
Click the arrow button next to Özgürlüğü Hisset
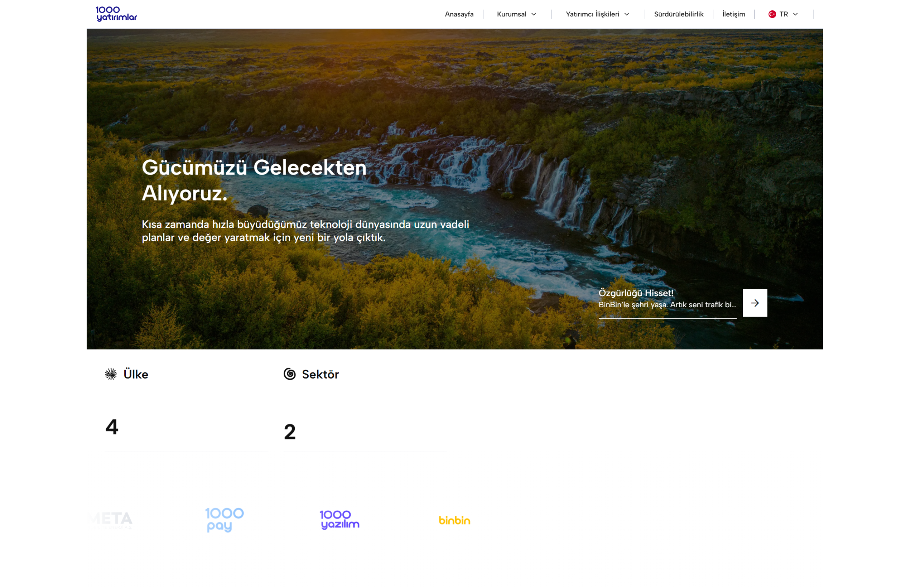click(755, 303)
